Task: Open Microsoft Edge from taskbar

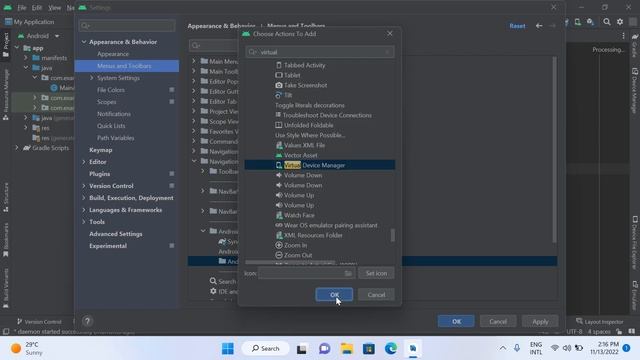Action: (391, 348)
